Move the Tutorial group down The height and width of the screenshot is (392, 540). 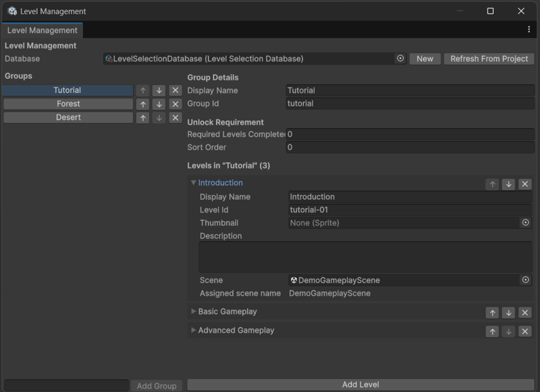click(159, 91)
